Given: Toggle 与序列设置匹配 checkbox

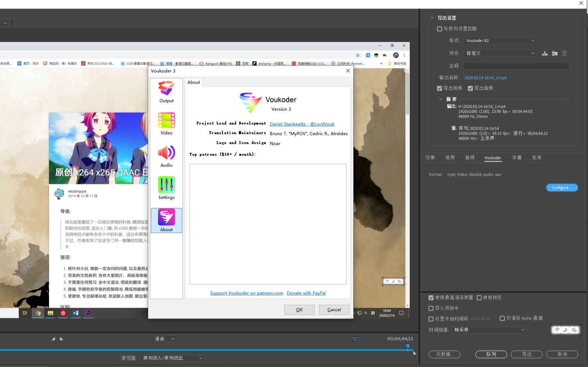Looking at the screenshot, I should click(x=439, y=29).
